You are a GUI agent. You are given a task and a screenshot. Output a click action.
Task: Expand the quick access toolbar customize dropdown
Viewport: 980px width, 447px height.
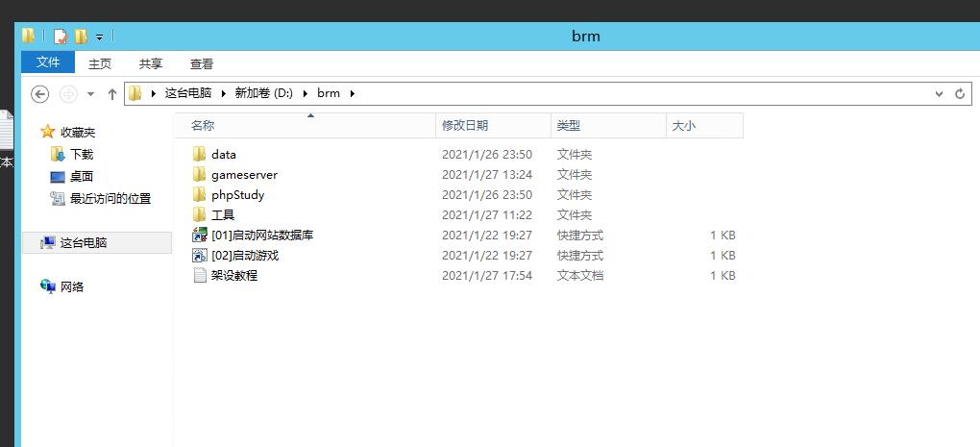(x=99, y=37)
